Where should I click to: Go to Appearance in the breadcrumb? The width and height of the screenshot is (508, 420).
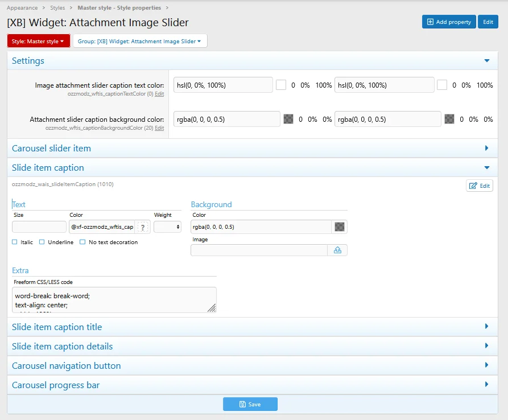pos(22,8)
